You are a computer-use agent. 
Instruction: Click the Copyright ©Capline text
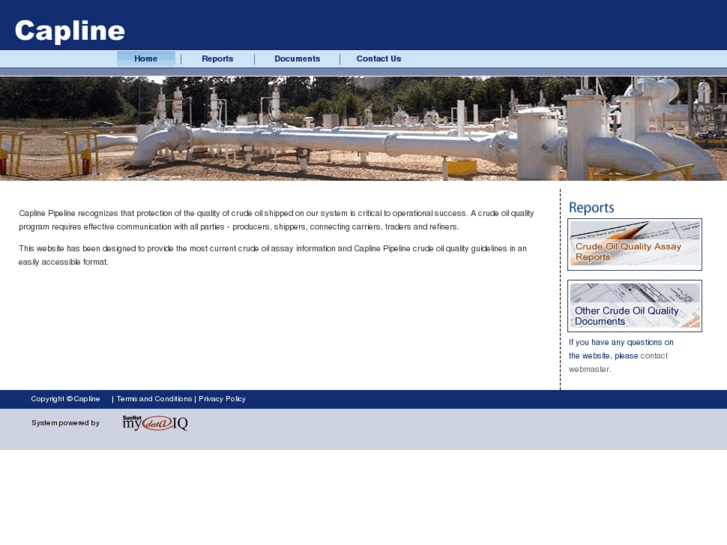pos(65,399)
